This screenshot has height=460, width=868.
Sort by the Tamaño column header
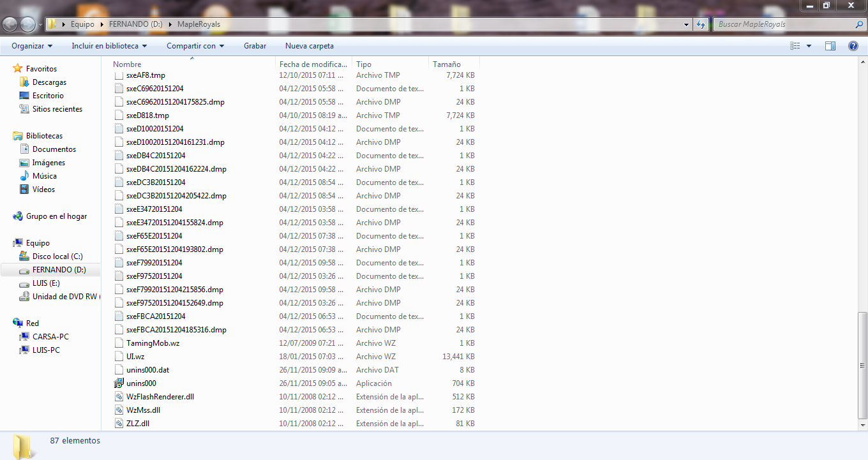447,64
